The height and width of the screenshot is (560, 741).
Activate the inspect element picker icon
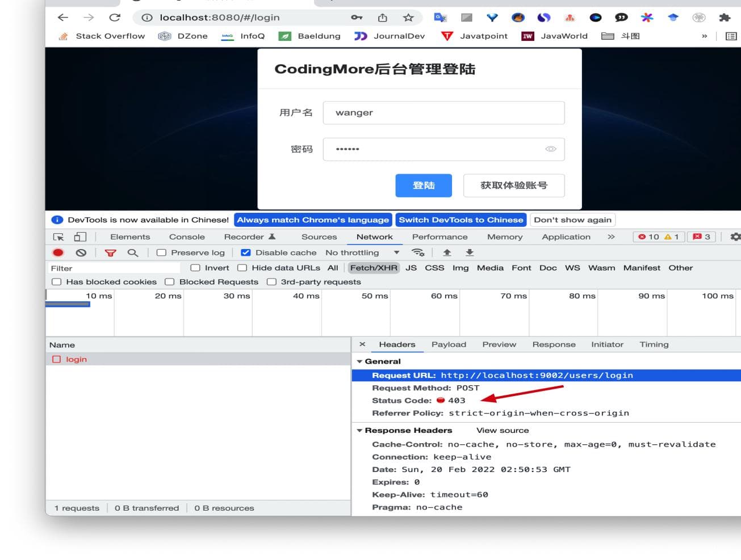[58, 237]
